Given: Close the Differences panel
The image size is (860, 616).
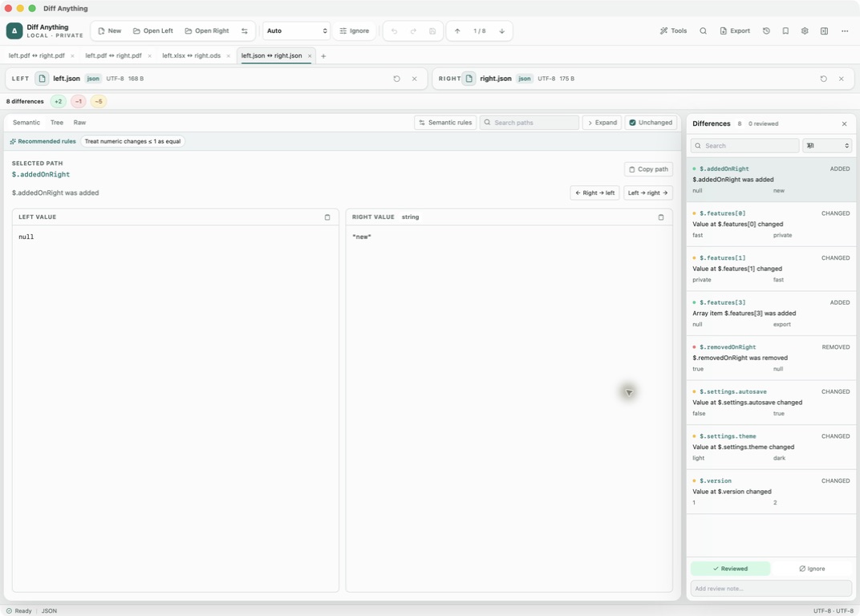Looking at the screenshot, I should [845, 124].
